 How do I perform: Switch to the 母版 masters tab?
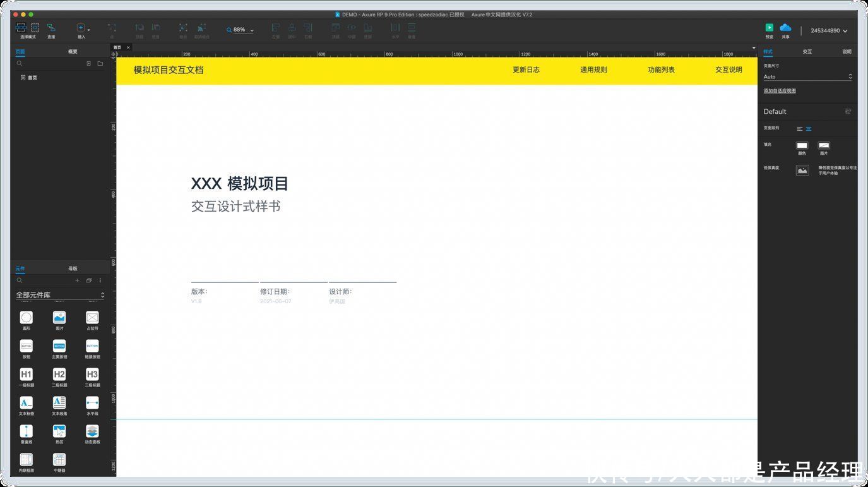[73, 268]
